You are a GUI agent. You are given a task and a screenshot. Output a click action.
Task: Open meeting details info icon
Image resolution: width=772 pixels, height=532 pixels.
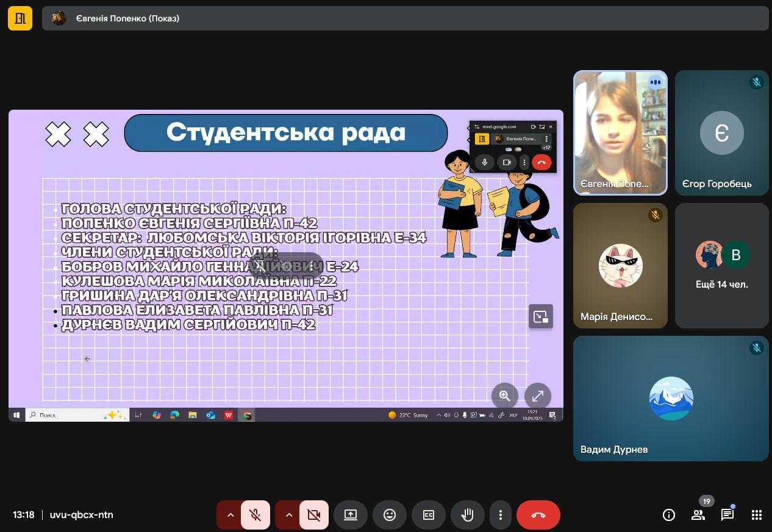(668, 515)
